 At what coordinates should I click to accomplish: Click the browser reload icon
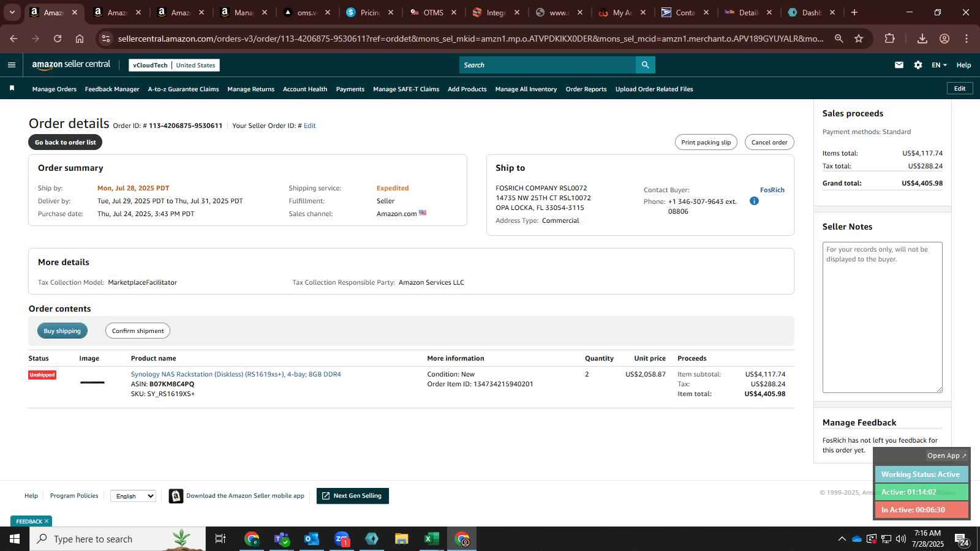(58, 39)
